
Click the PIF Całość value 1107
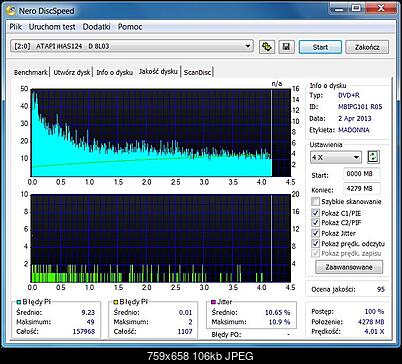click(x=185, y=331)
